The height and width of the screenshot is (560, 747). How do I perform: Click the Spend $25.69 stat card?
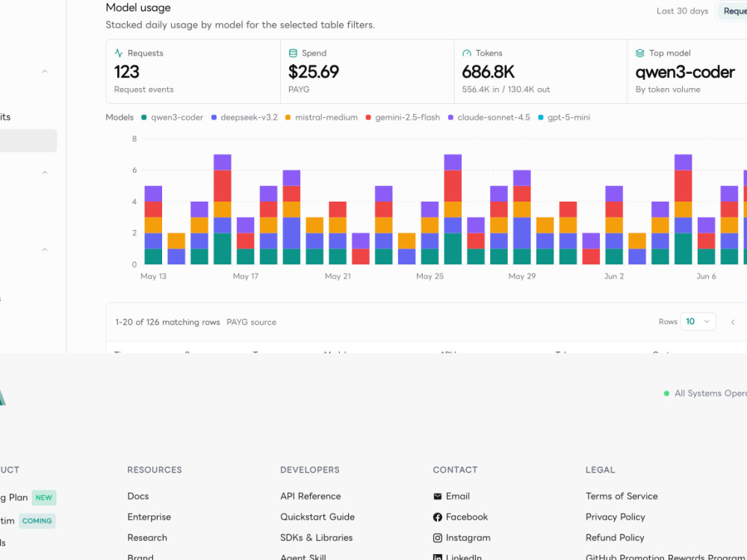[368, 72]
